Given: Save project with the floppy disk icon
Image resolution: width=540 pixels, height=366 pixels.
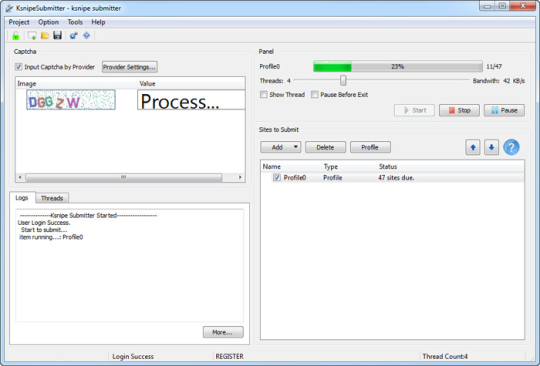Looking at the screenshot, I should point(57,35).
